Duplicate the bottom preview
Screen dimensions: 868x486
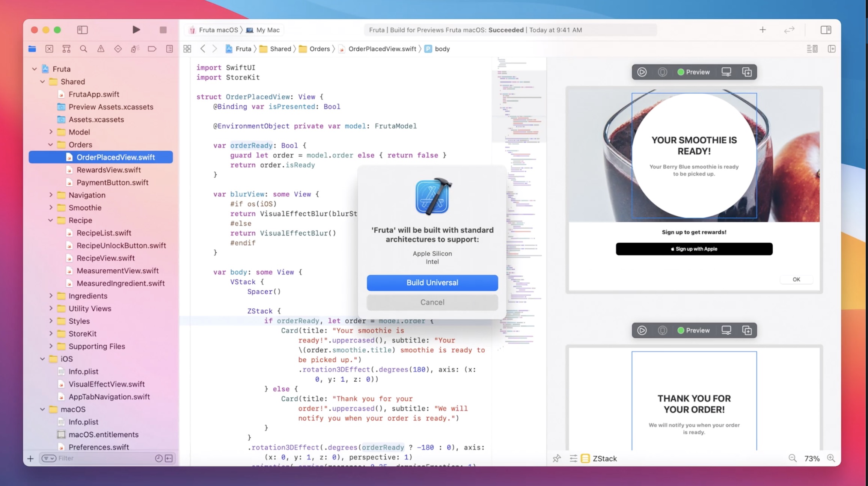(747, 331)
